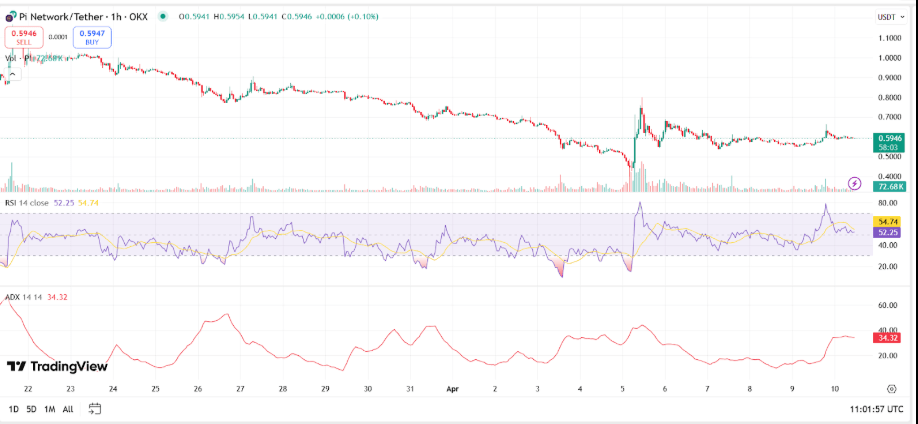Select the 5D date range
The width and height of the screenshot is (918, 424).
(32, 409)
